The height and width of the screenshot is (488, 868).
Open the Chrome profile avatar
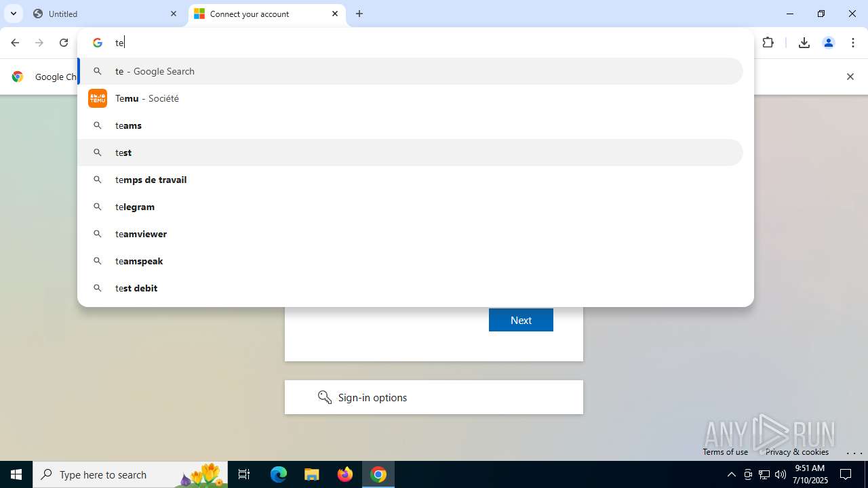point(829,43)
